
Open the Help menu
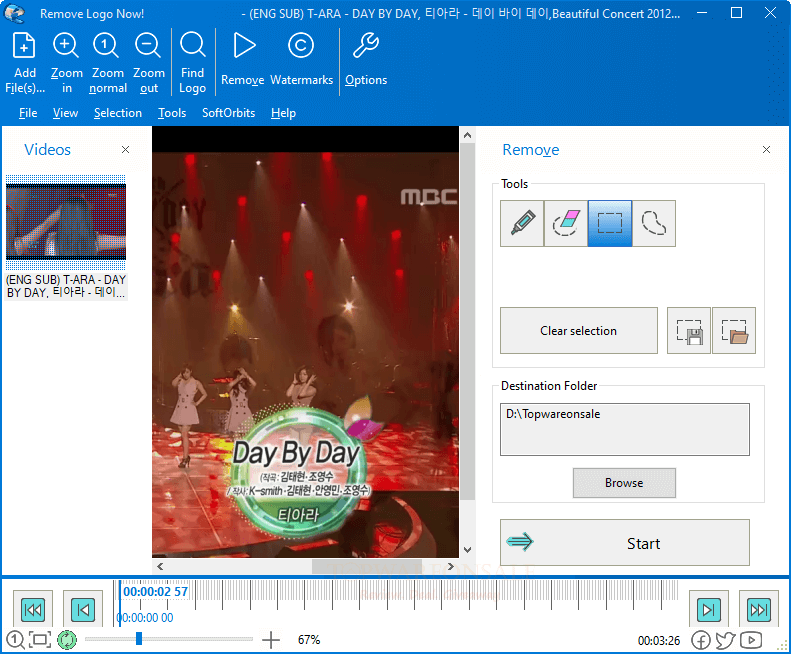click(283, 113)
